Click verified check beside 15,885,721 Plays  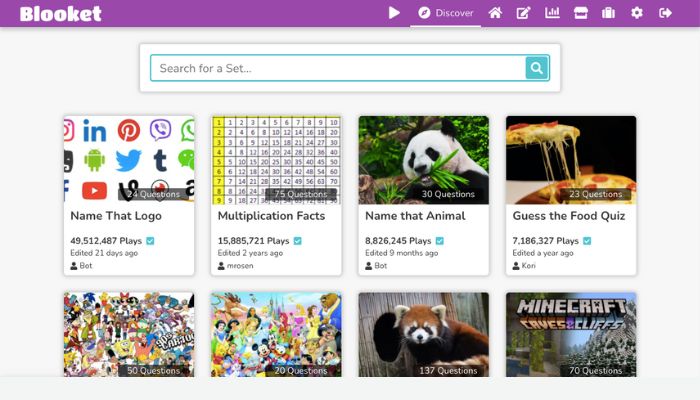coord(298,241)
